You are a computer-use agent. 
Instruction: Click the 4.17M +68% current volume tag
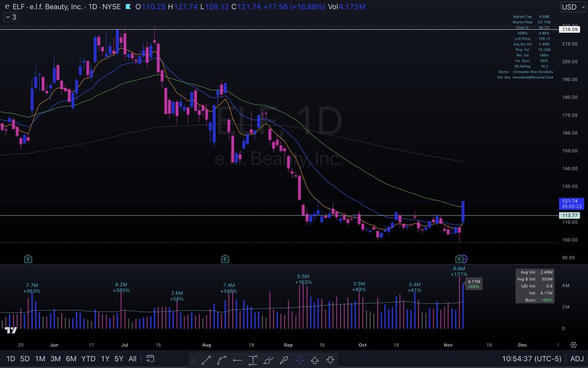(x=474, y=284)
